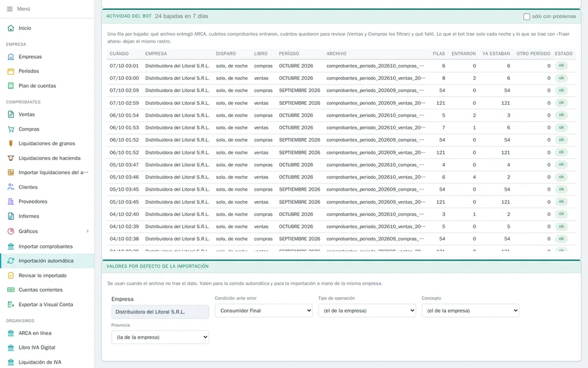Screen dimensions: 588x368
Task: Click the Gráficos pie chart icon
Action: (11, 231)
